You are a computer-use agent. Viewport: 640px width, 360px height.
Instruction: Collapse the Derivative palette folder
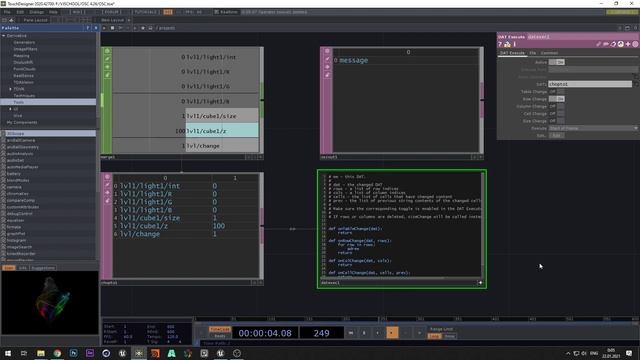pos(4,36)
